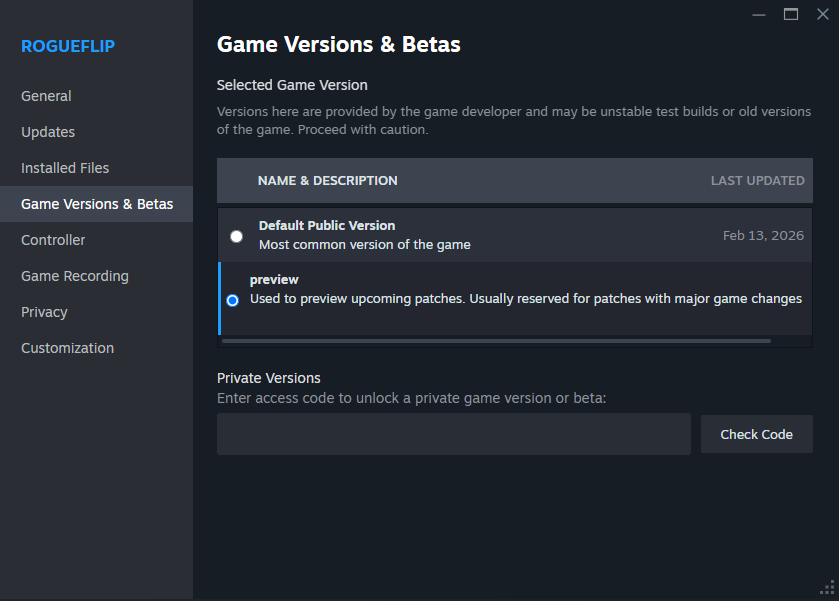
Task: Click the resize grip in window corner
Action: pos(827,589)
